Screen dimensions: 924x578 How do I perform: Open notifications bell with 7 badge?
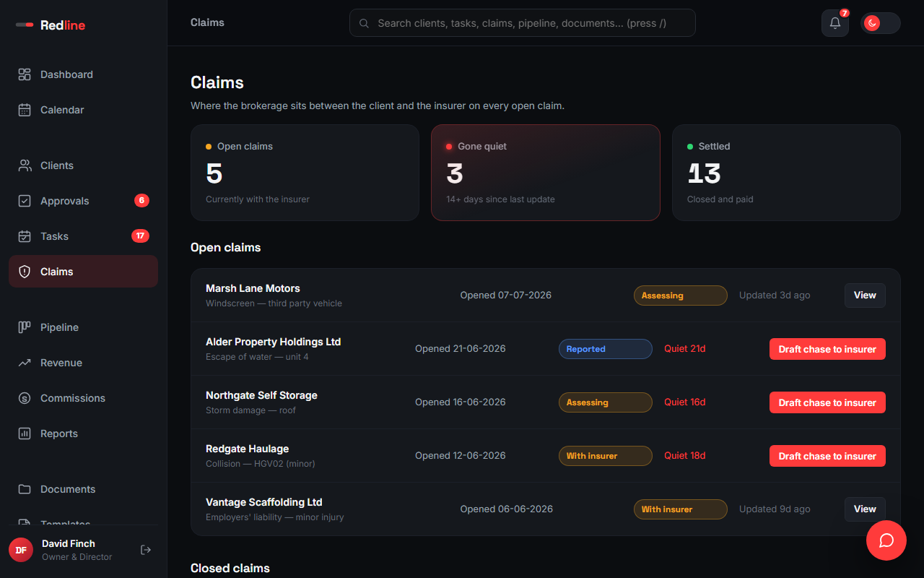coord(835,23)
